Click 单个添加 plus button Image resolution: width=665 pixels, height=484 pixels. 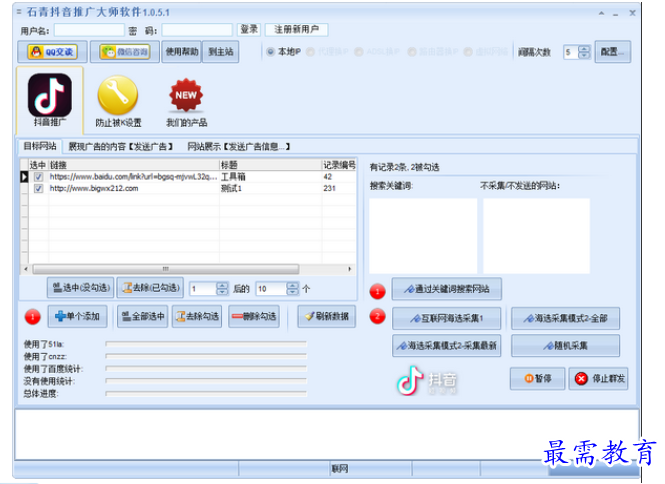click(78, 316)
